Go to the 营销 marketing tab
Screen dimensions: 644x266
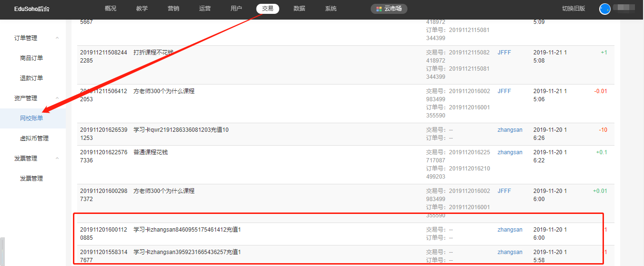pyautogui.click(x=174, y=9)
